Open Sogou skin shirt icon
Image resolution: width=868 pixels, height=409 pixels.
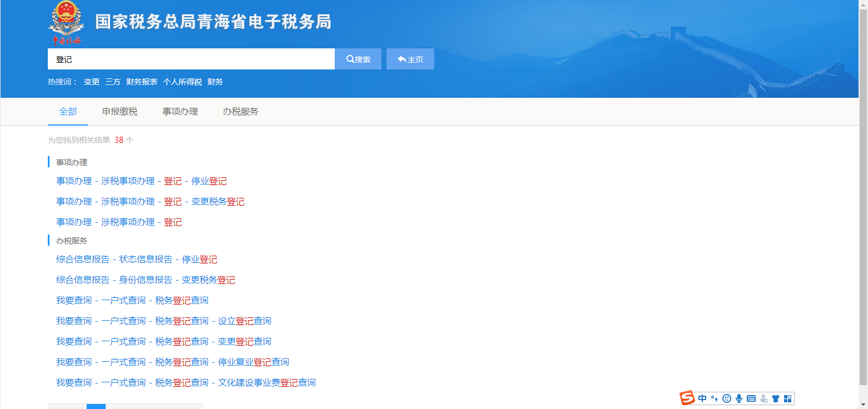click(x=776, y=398)
